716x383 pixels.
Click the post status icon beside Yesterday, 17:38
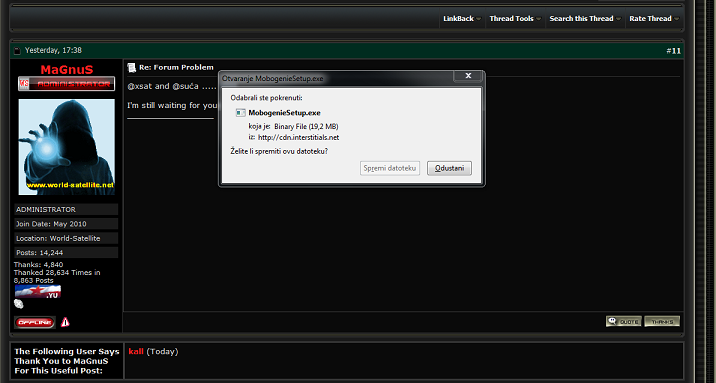point(17,51)
